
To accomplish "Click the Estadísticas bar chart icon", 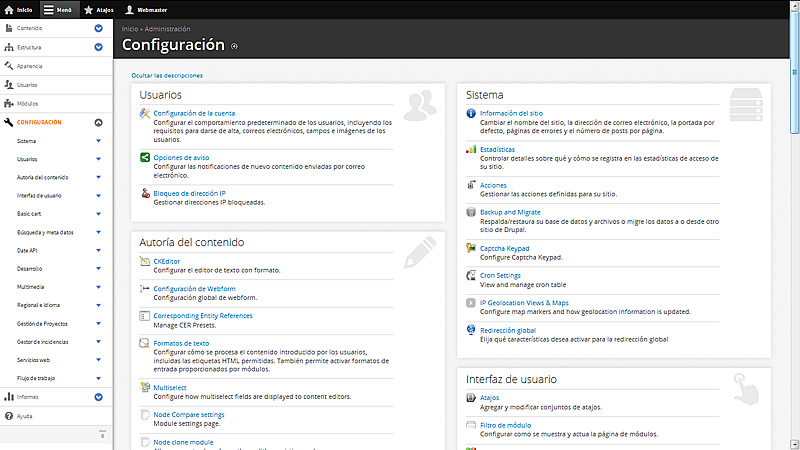I will click(x=471, y=149).
